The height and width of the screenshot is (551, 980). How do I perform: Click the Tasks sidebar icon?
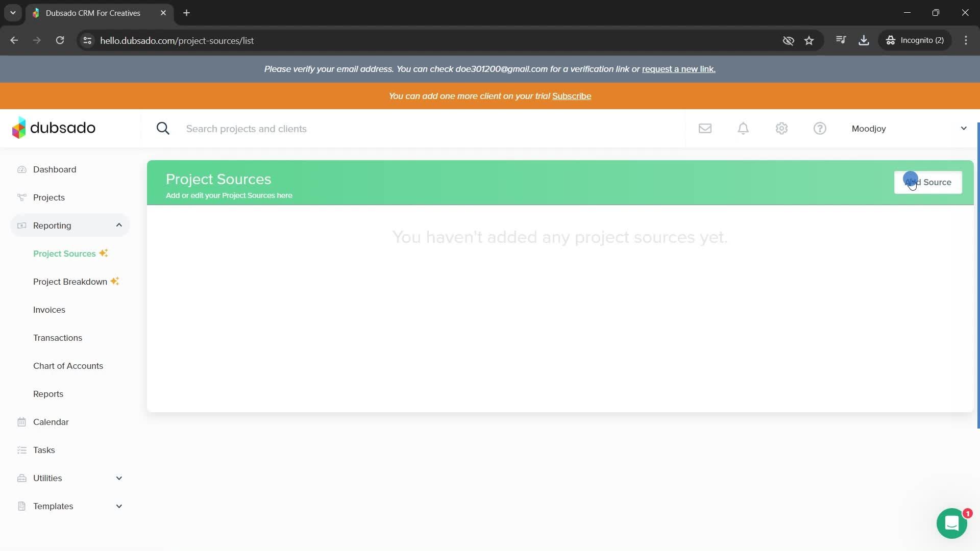tap(21, 450)
